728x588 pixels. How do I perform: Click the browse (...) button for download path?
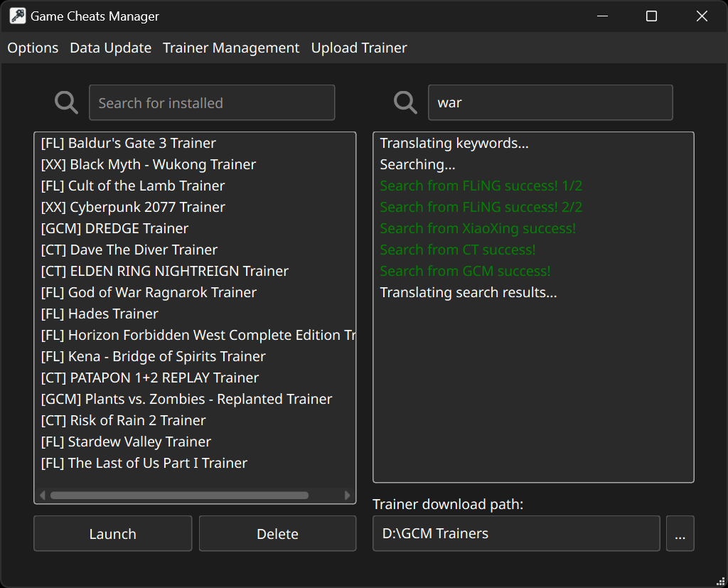pos(680,533)
